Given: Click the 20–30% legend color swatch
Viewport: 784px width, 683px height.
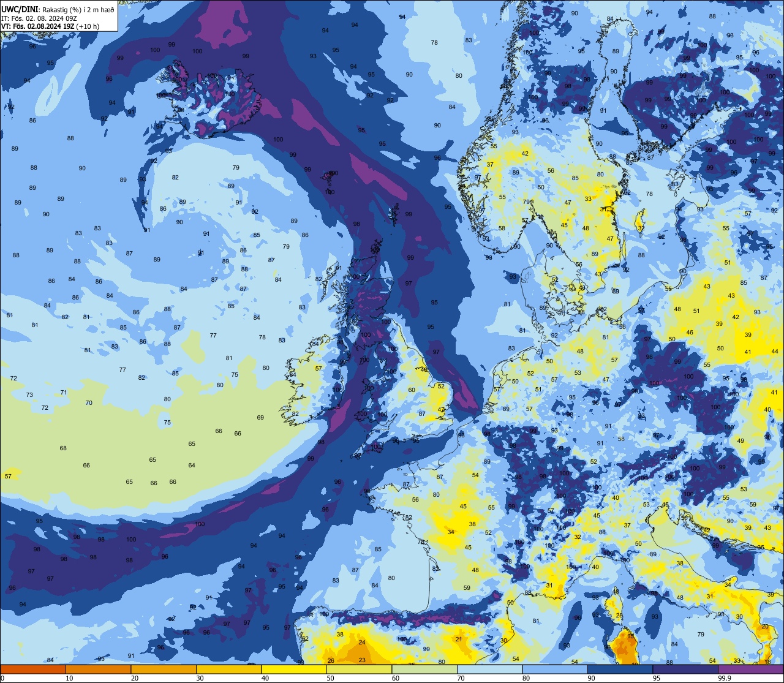Looking at the screenshot, I should click(164, 669).
